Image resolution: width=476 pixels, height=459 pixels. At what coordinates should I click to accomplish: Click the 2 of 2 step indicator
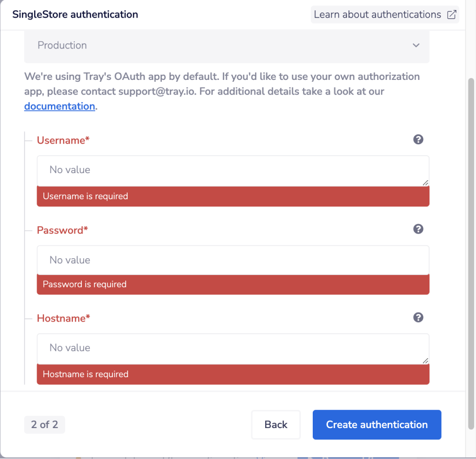44,425
